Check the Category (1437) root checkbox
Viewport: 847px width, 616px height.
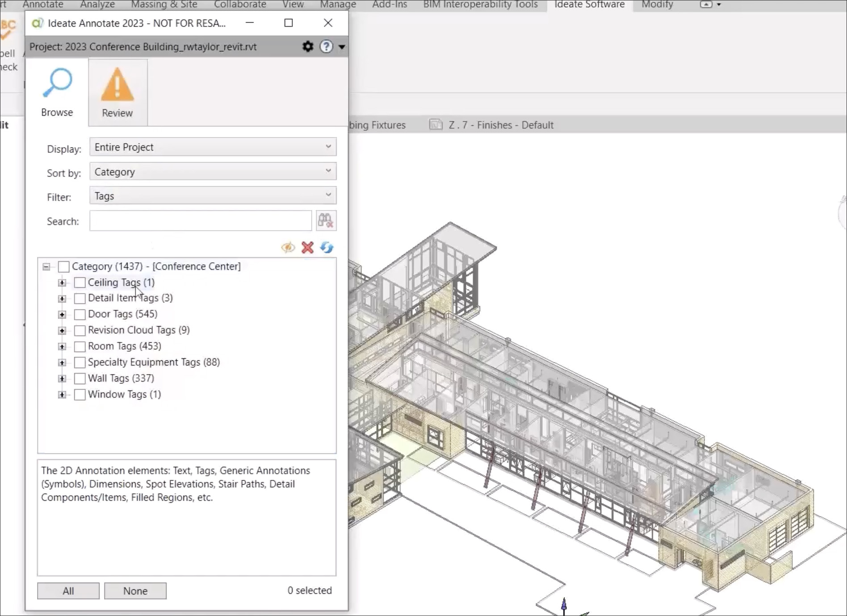click(64, 267)
